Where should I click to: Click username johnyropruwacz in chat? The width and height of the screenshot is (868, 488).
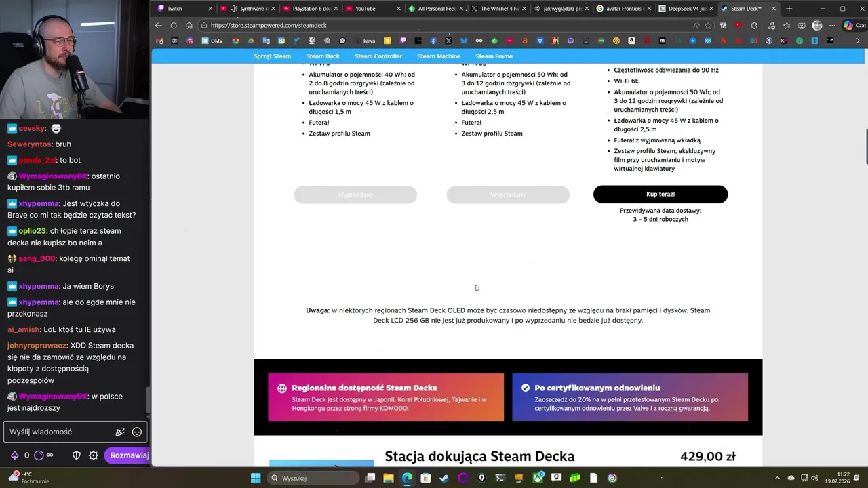37,345
